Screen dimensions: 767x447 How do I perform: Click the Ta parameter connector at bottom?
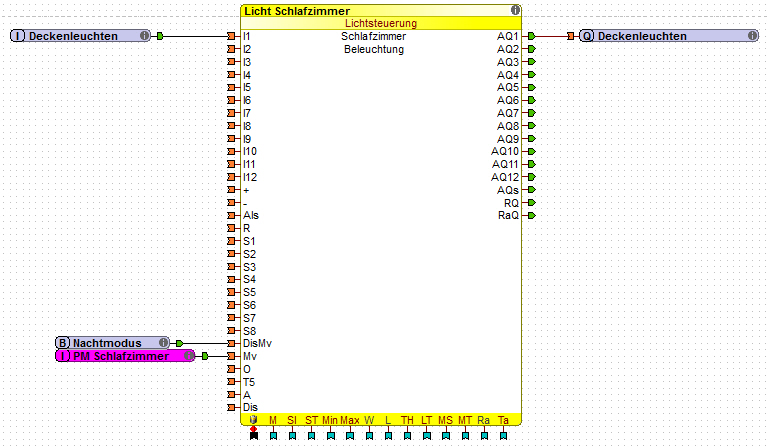click(x=503, y=435)
